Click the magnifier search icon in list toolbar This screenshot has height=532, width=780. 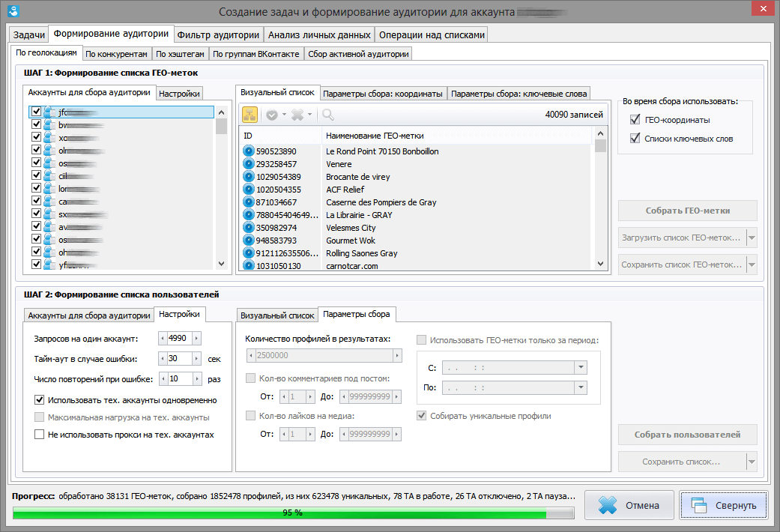[328, 115]
